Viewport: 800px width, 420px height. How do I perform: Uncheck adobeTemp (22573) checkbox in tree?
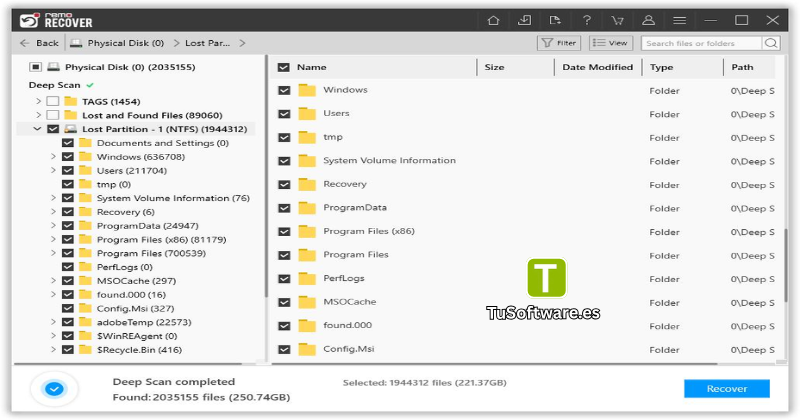point(67,322)
